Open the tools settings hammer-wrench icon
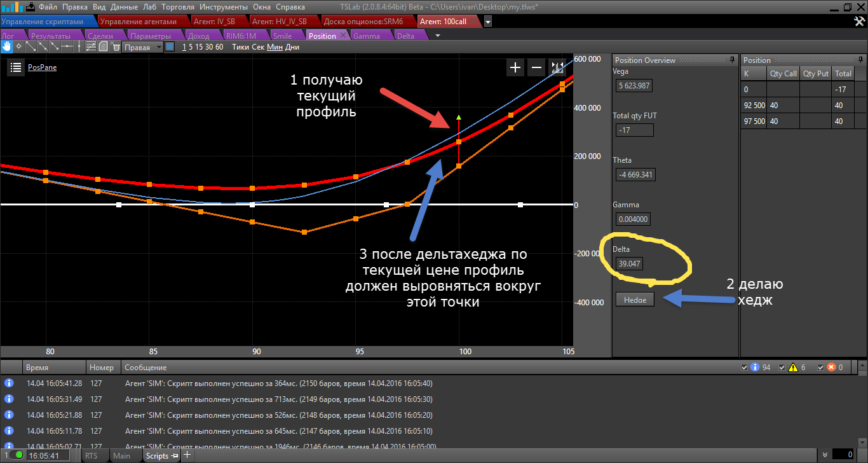868x463 pixels. pos(858,21)
